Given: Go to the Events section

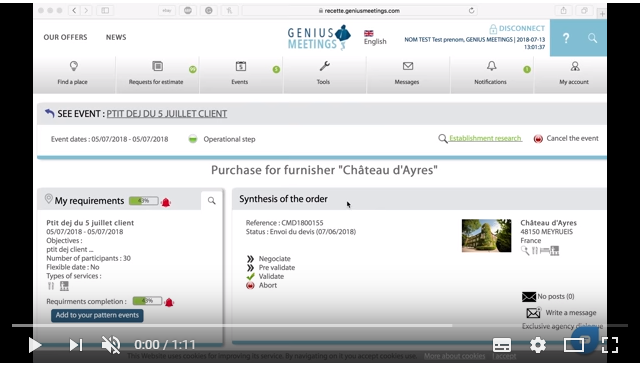Looking at the screenshot, I should pos(240,74).
